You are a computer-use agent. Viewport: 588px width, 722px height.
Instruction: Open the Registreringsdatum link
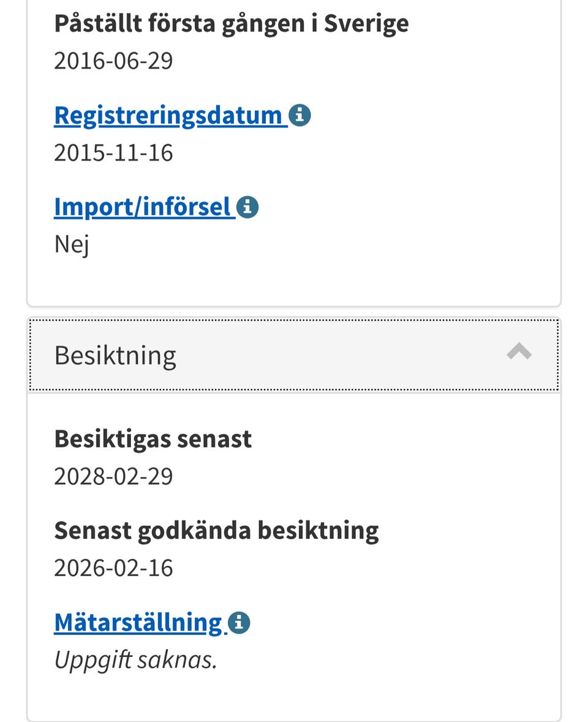[x=168, y=115]
